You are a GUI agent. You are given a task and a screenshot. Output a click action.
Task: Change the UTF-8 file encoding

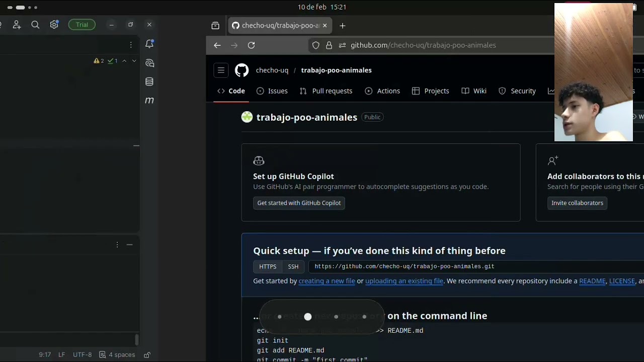click(x=83, y=354)
